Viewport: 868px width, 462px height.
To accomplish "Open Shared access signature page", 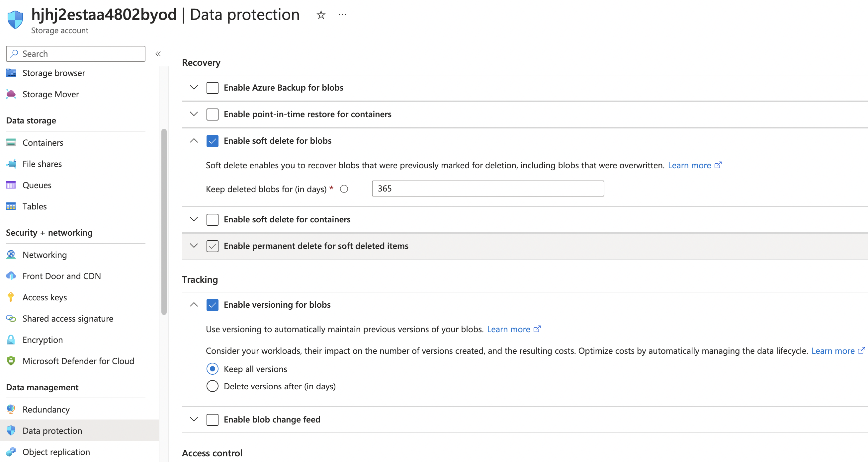I will tap(68, 319).
